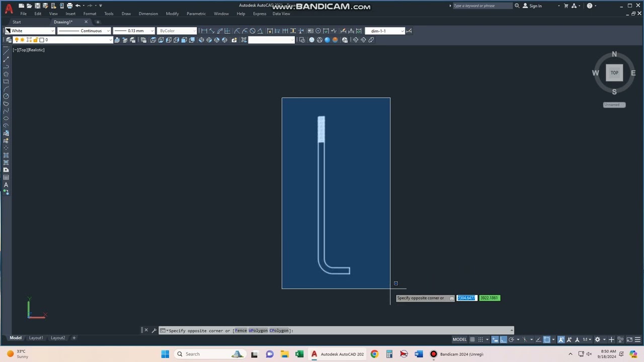
Task: Toggle Dynamic Input in status bar
Action: pos(495,339)
